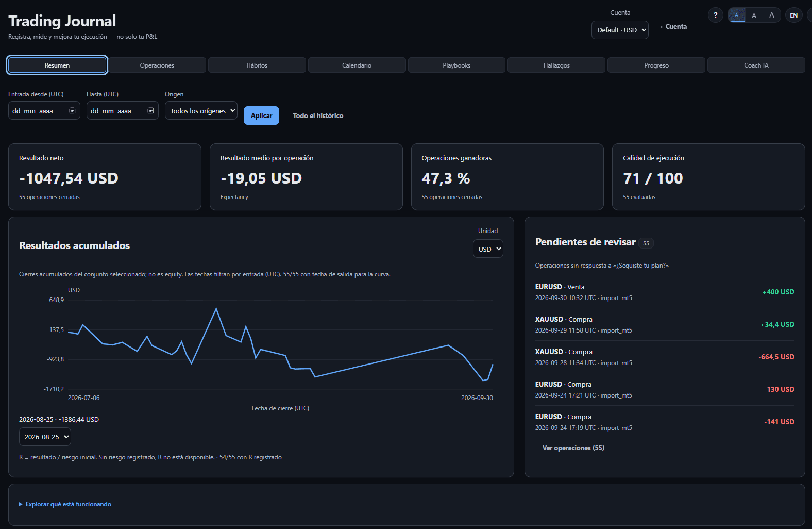
Task: Click the Resultados acumulados heading
Action: 75,245
